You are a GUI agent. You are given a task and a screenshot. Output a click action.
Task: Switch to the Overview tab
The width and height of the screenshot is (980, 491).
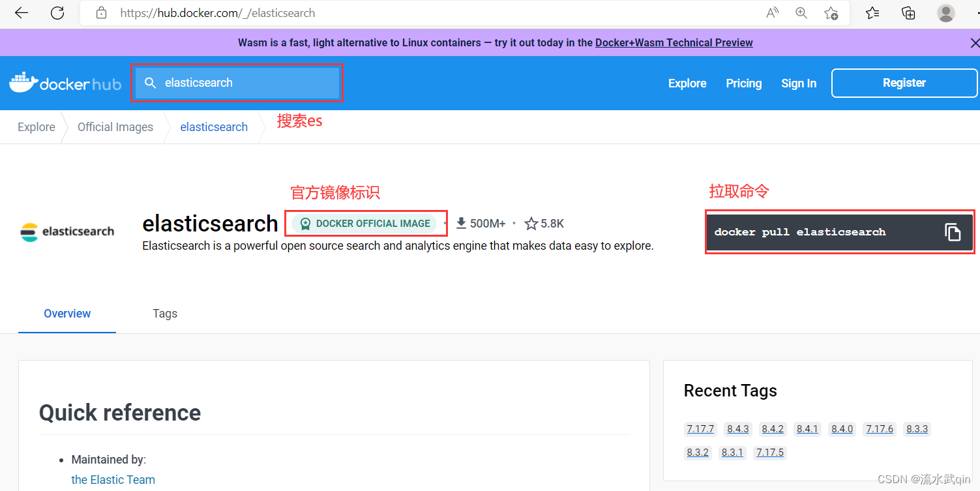pyautogui.click(x=67, y=314)
